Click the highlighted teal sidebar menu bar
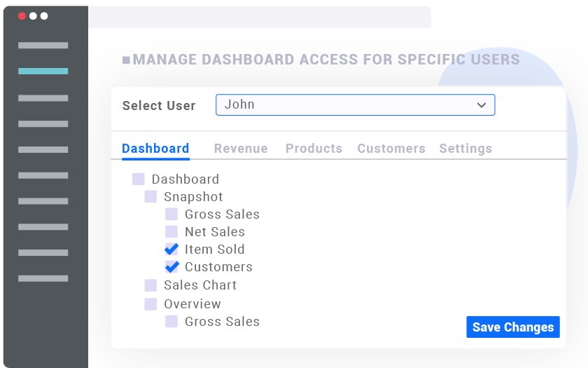Screen dimensions: 588x368 click(x=43, y=71)
